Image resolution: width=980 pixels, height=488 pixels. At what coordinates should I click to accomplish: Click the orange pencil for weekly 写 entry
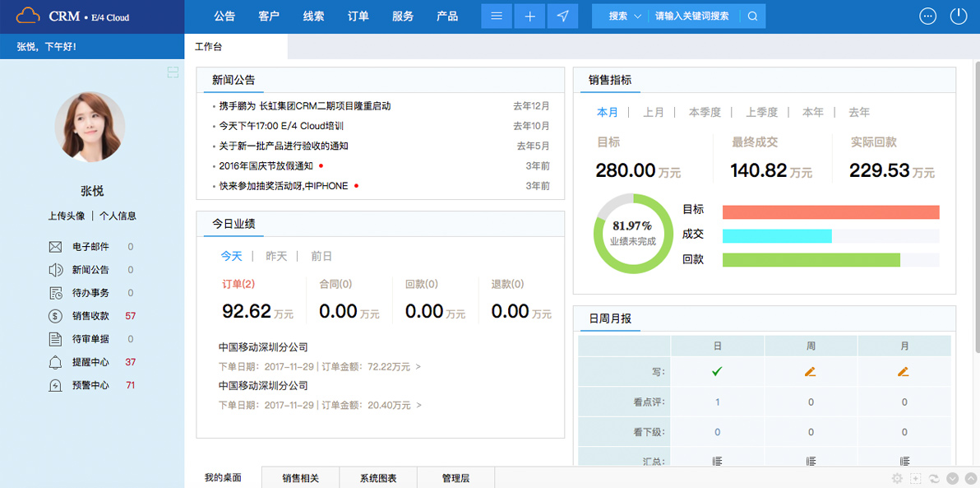click(x=811, y=371)
